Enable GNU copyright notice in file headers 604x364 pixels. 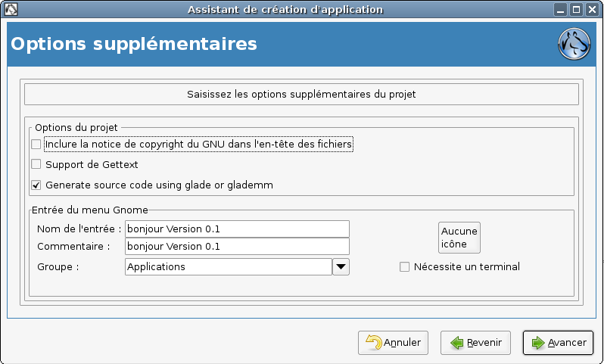36,144
